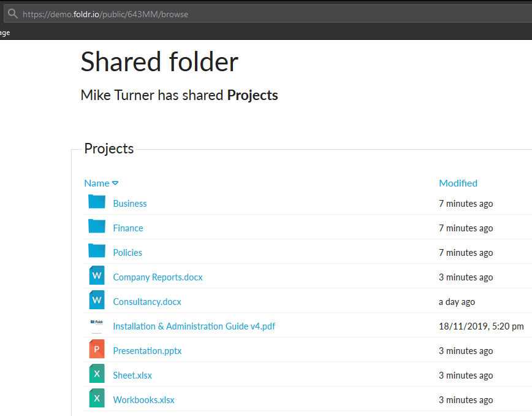Open the Sheet.xlsx link
This screenshot has height=416, width=532.
(x=132, y=375)
